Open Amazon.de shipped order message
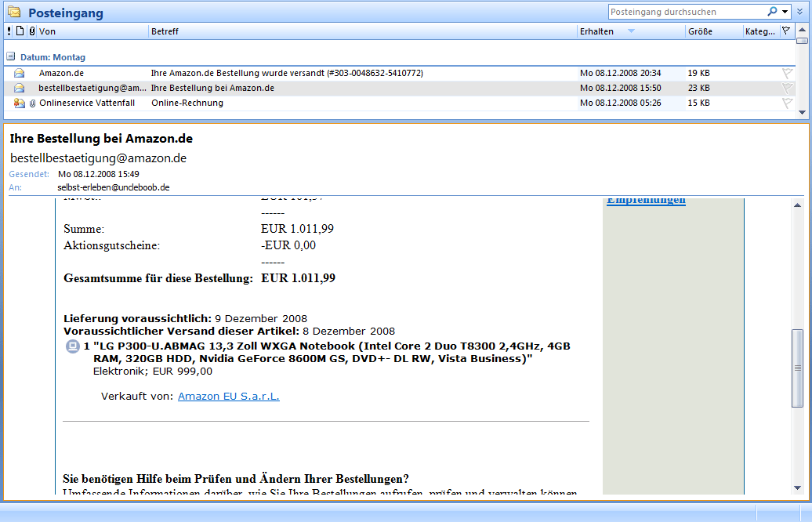Image resolution: width=812 pixels, height=522 pixels. [399, 73]
